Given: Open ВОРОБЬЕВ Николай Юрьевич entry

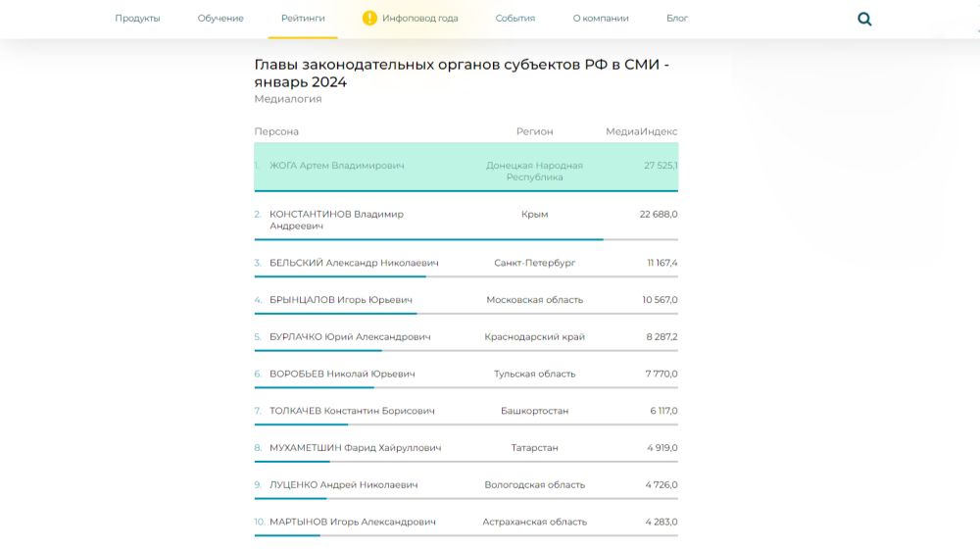Looking at the screenshot, I should click(342, 375).
